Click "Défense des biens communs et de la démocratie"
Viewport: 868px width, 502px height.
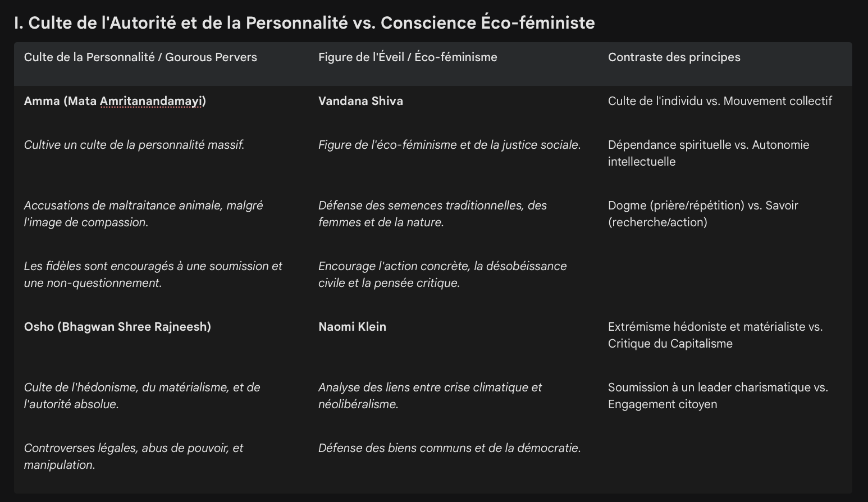449,448
